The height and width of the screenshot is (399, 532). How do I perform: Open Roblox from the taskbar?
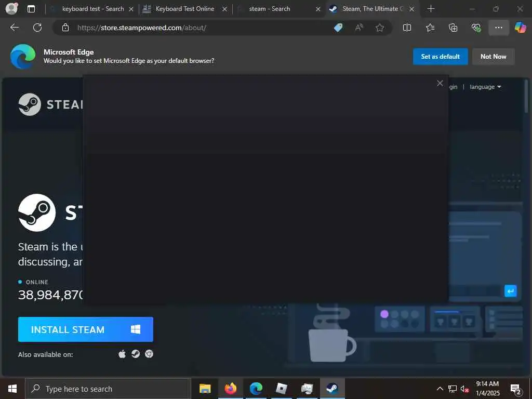282,389
